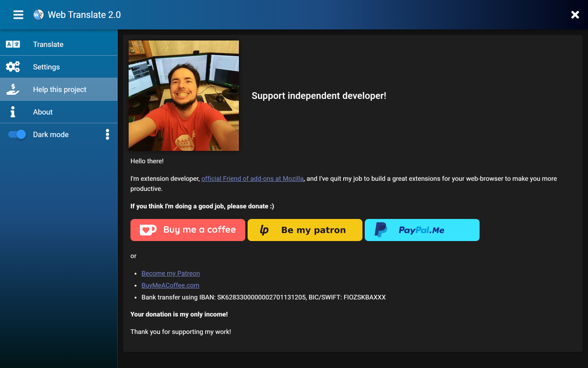The image size is (588, 368).
Task: Click the developer selfie photo
Action: 184,96
